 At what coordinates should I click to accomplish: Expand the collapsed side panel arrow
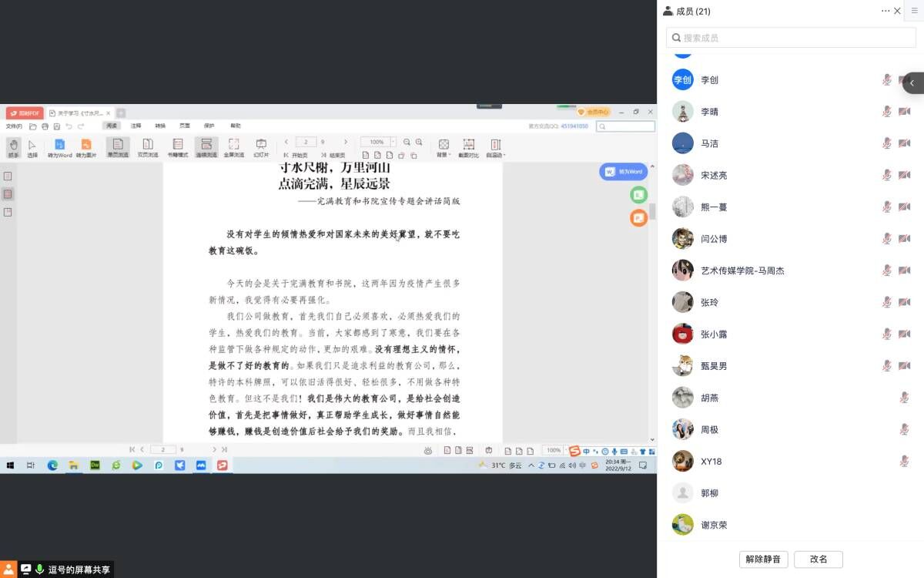coord(912,82)
